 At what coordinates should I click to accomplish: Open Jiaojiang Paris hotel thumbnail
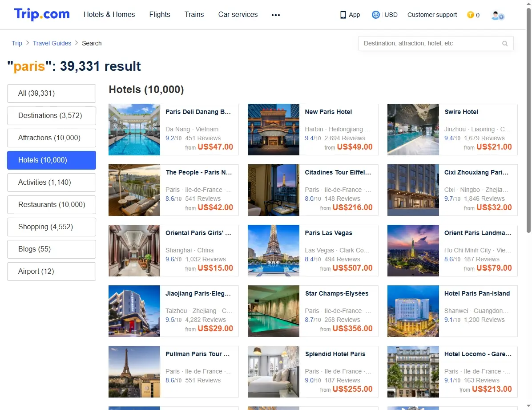134,311
